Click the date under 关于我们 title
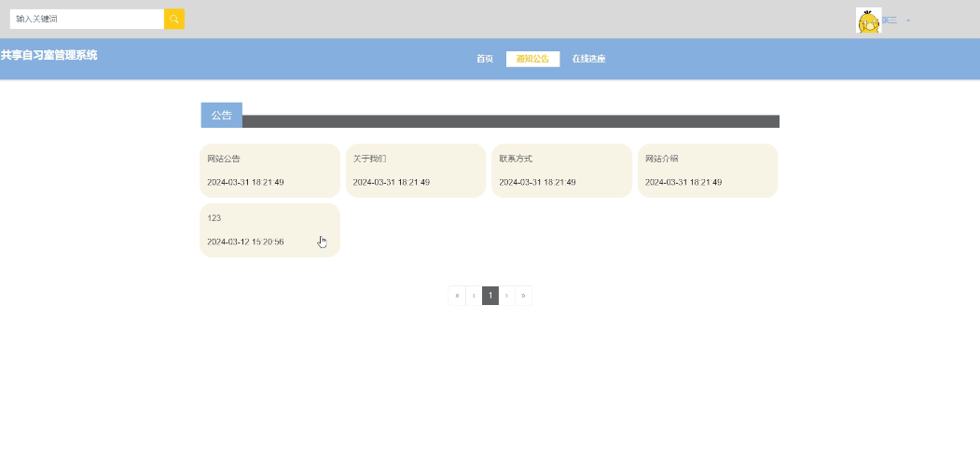This screenshot has width=980, height=458. [x=392, y=183]
